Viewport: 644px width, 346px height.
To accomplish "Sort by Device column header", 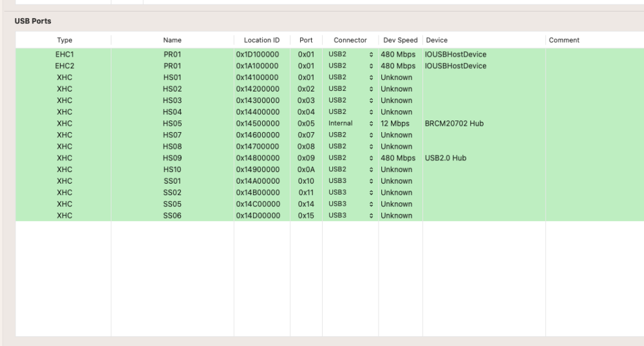I will (x=484, y=40).
